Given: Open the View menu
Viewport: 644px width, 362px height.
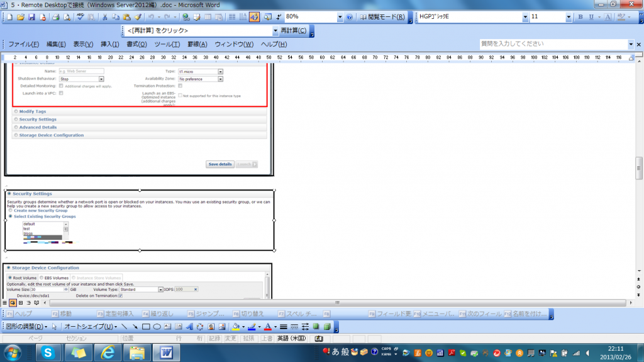Looking at the screenshot, I should tap(83, 45).
